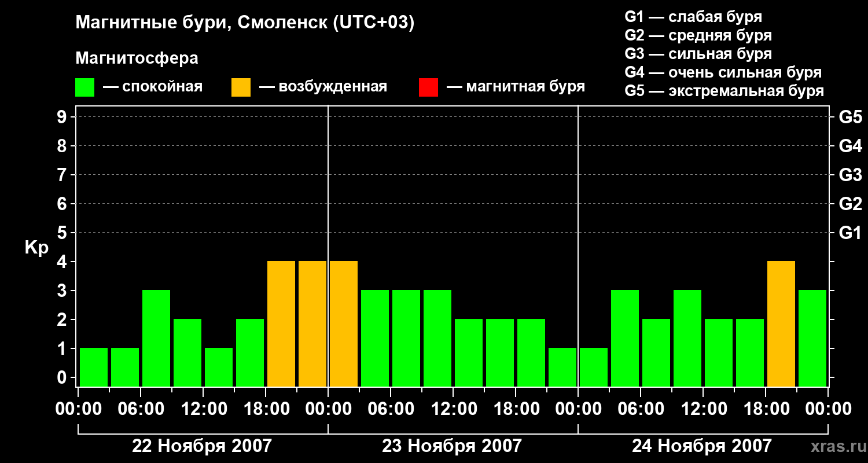Image resolution: width=868 pixels, height=463 pixels.
Task: Click the 24 November 21:00–00:00 green bar
Action: tap(812, 338)
